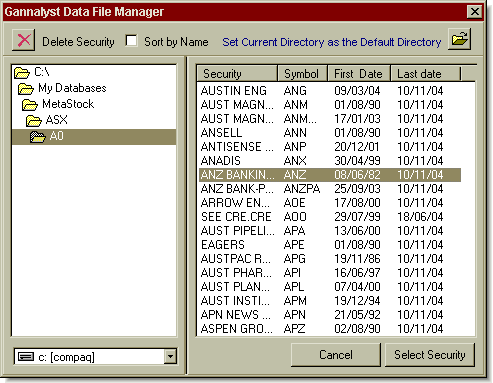Select the AUST PIPELI... row

pyautogui.click(x=330, y=231)
